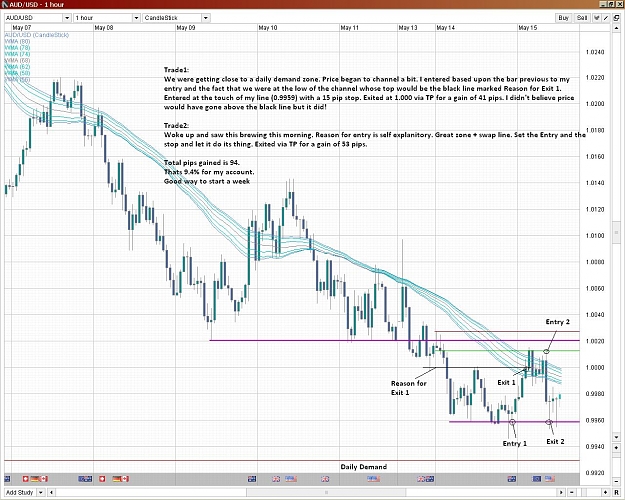Screen dimensions: 625x500
Task: Restore the AUD/USD chart window
Action: tap(611, 4)
